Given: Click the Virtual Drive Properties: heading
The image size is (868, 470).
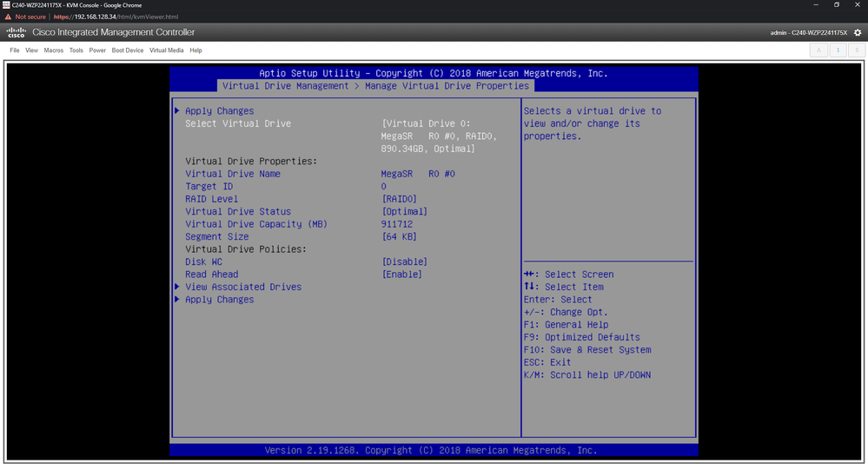Looking at the screenshot, I should click(251, 161).
